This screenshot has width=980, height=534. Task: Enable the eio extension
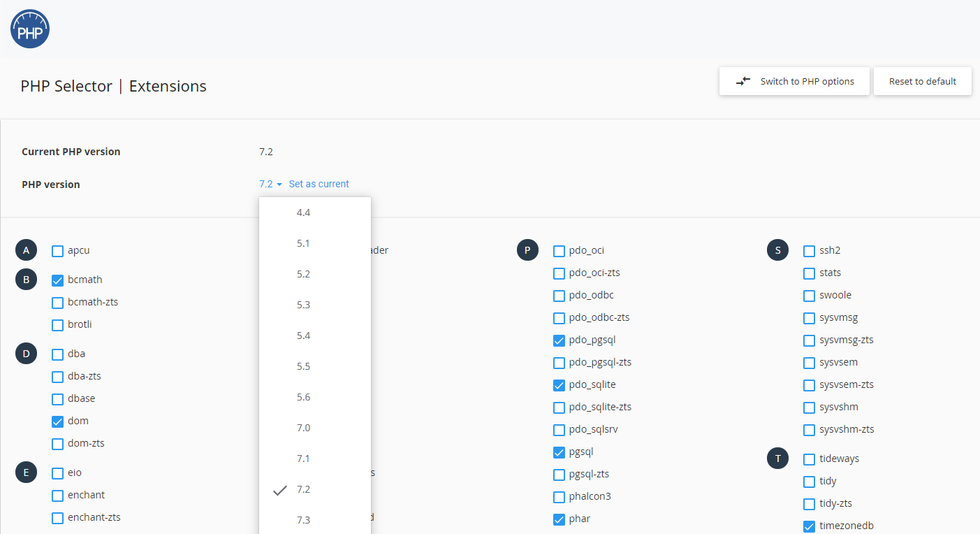coord(58,473)
